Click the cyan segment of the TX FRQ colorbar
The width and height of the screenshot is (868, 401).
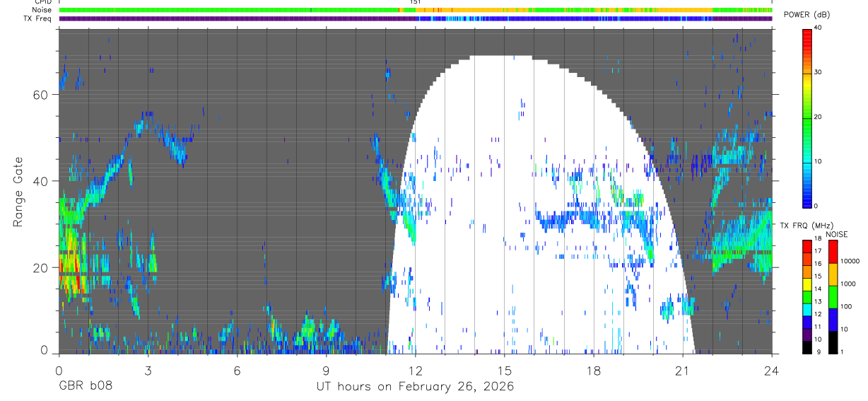[807, 308]
